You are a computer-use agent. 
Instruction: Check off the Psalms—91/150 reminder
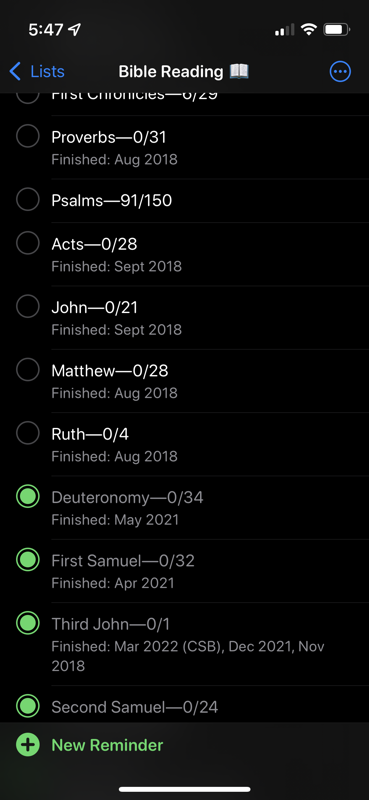tap(28, 199)
